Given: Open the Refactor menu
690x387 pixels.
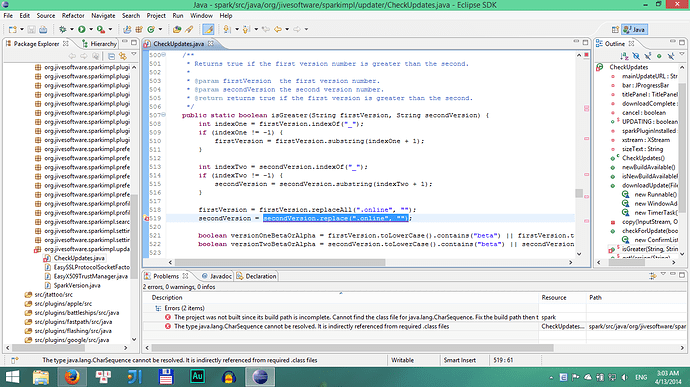Looking at the screenshot, I should 73,15.
